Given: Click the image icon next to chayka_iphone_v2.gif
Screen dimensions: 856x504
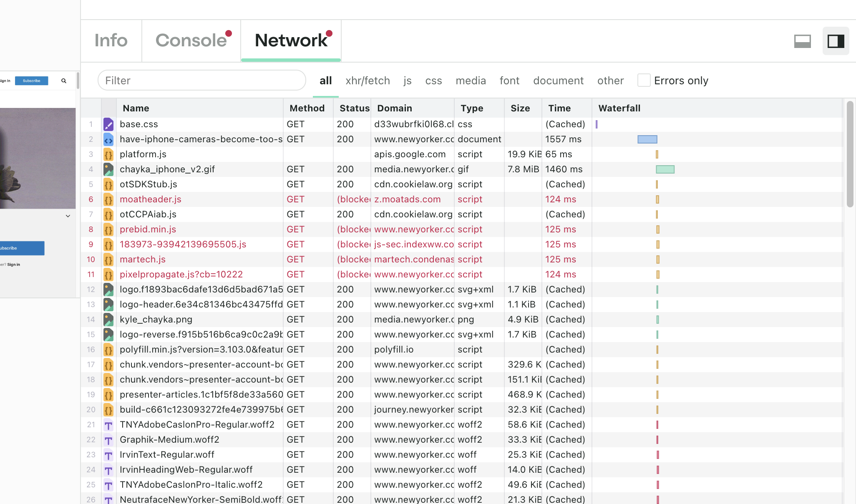Looking at the screenshot, I should pyautogui.click(x=108, y=169).
